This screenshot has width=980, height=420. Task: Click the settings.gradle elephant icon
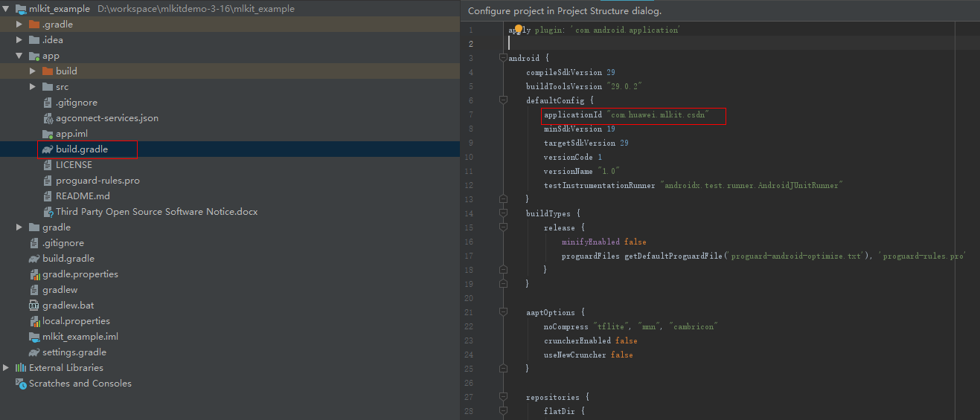[x=34, y=352]
